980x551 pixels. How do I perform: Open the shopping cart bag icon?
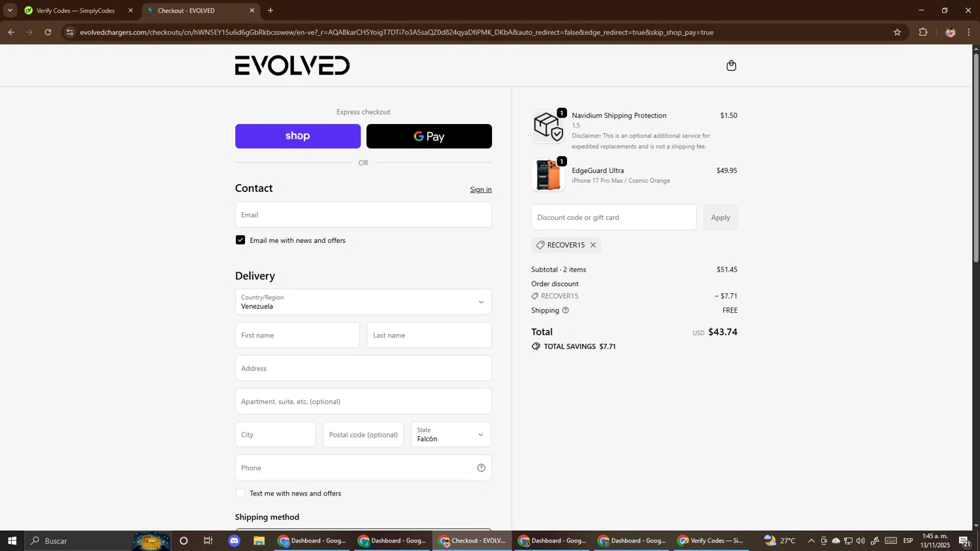(731, 65)
